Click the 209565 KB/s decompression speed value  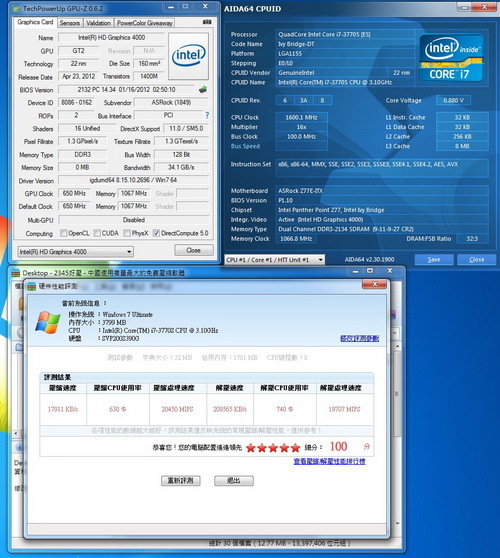[230, 409]
